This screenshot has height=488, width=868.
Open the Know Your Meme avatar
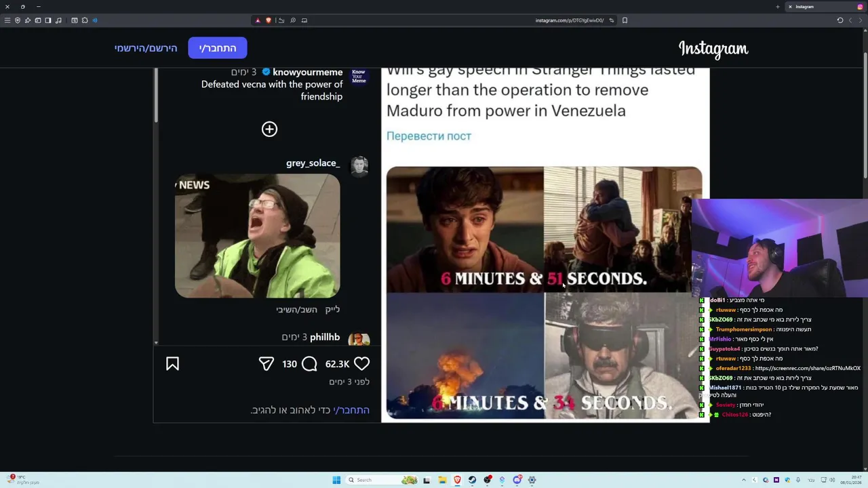tap(359, 76)
